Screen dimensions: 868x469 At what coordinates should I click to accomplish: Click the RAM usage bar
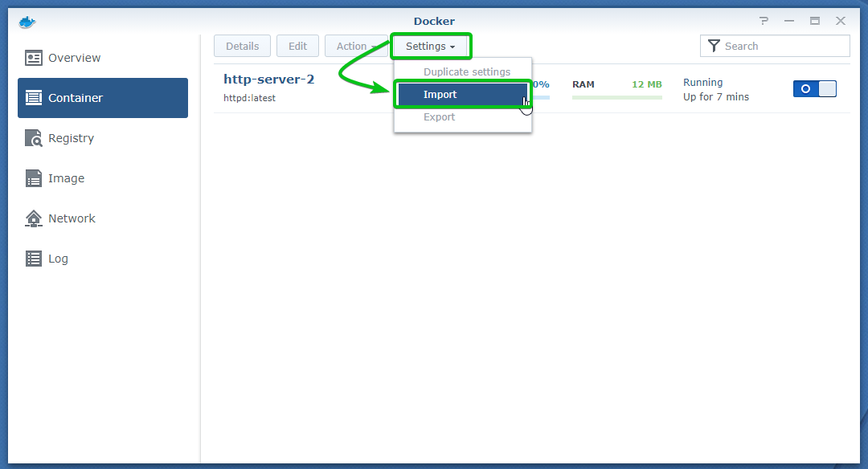[617, 97]
